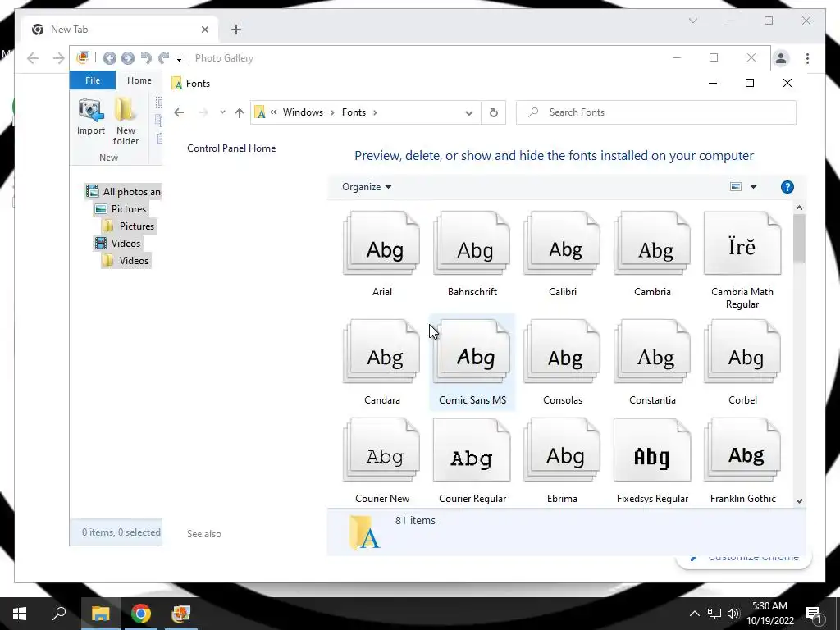840x630 pixels.
Task: Show hidden system tray icons
Action: 694,614
